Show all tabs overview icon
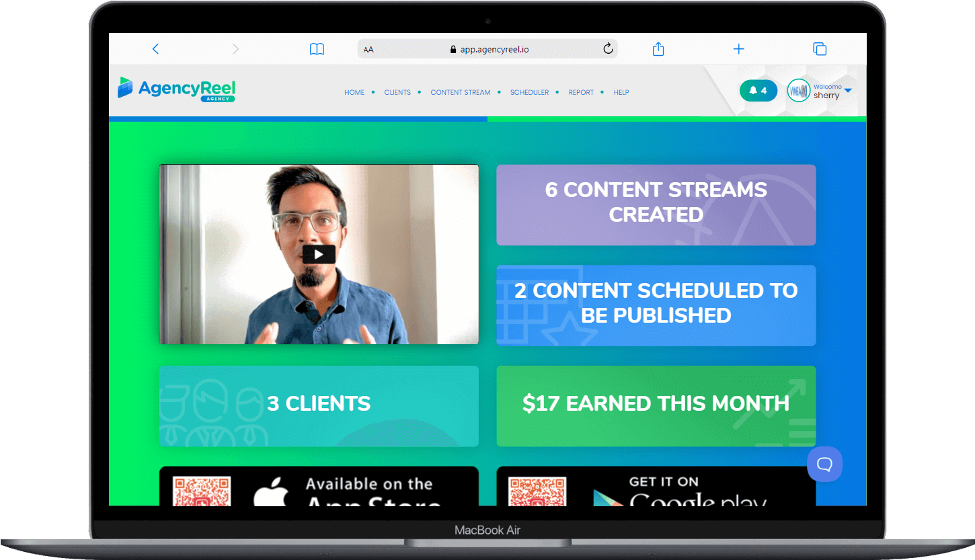This screenshot has height=560, width=975. tap(820, 48)
